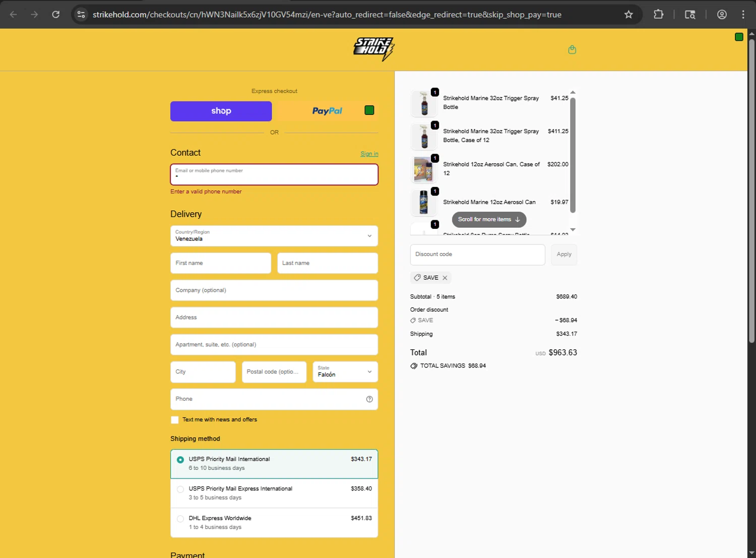Click the Discount code field
This screenshot has width=756, height=558.
coord(478,255)
